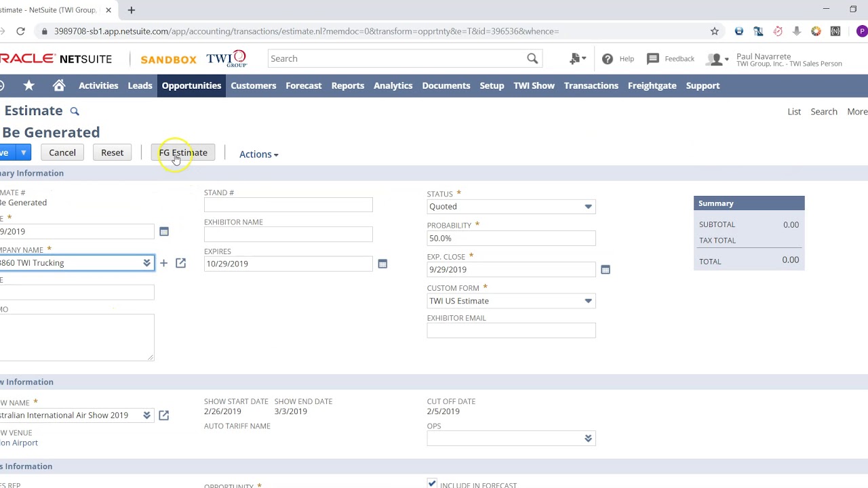Open the search magnifier beside Estimate title

click(75, 111)
